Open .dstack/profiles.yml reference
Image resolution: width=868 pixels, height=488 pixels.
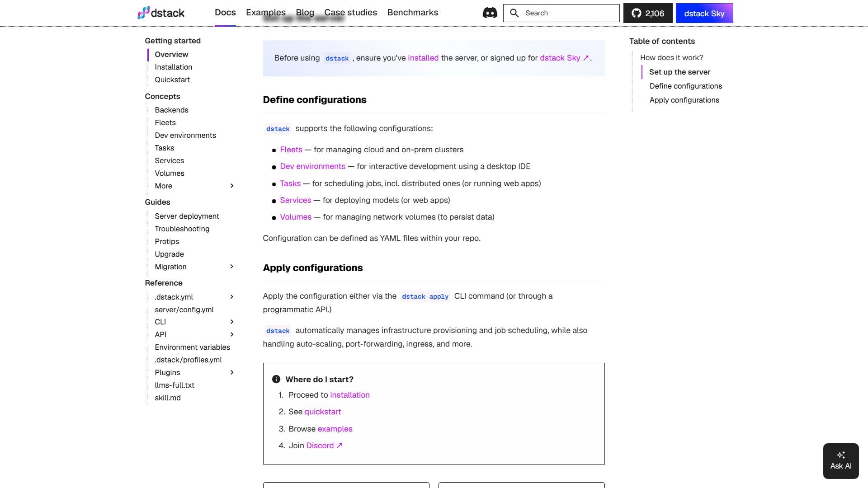[x=188, y=360]
